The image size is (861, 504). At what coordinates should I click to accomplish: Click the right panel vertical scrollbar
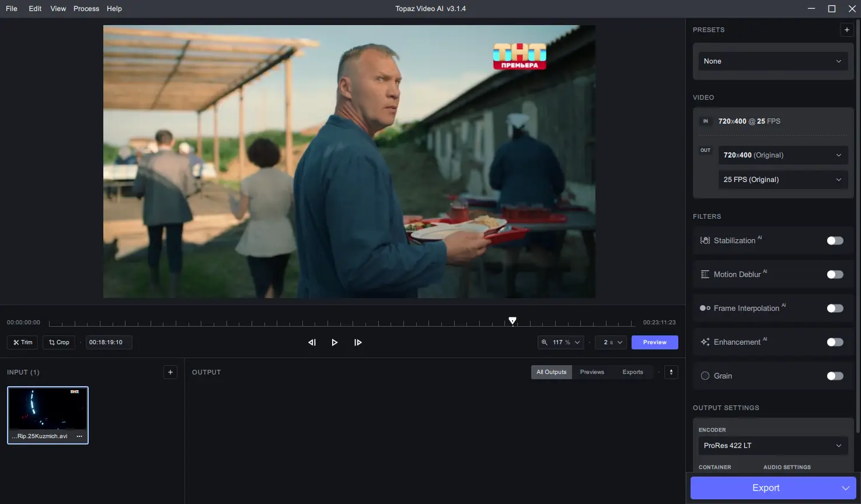click(x=858, y=228)
